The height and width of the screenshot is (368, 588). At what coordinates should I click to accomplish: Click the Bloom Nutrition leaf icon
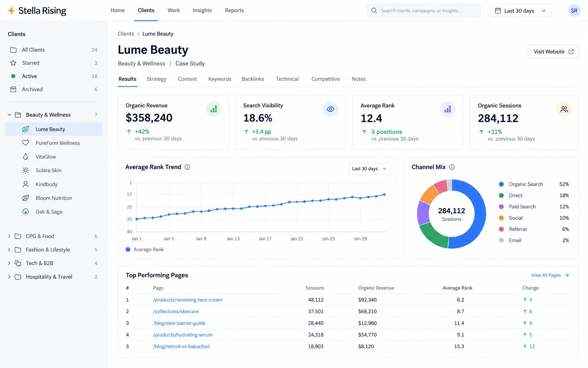point(25,198)
